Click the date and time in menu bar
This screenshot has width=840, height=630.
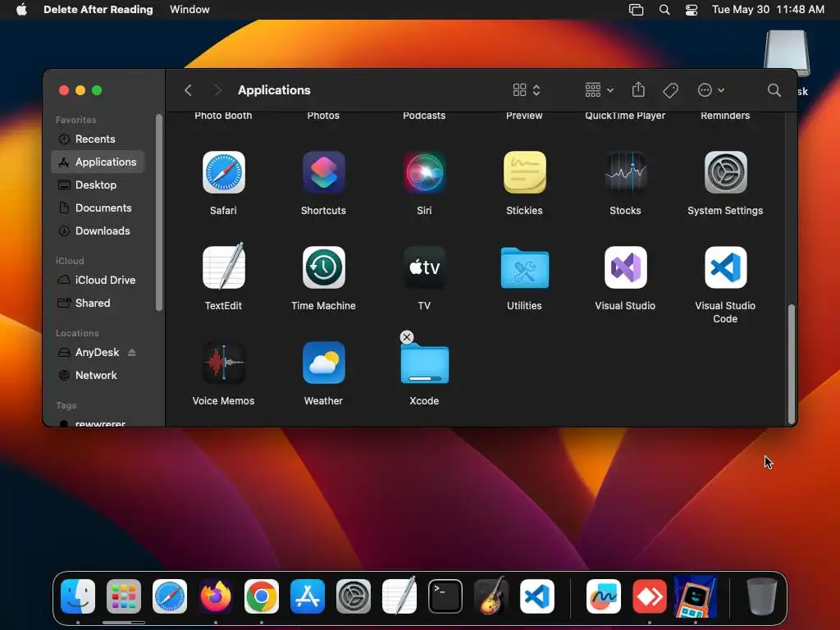point(768,9)
